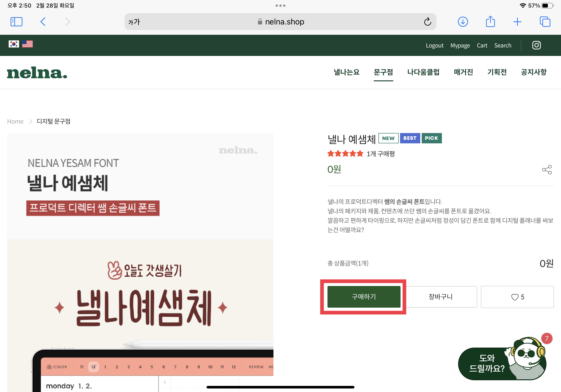
Task: Click the product share icon
Action: (x=547, y=170)
